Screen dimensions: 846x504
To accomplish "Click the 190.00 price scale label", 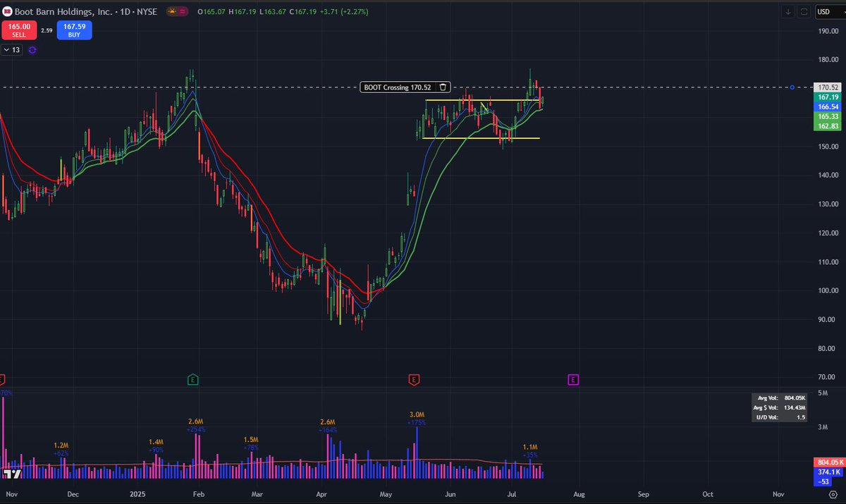I will click(828, 31).
